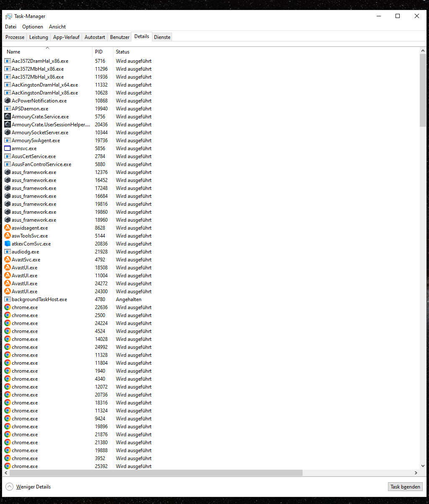Click PID value 4792 for AvastSvc.exe
Viewport: 429px width, 504px height.
pos(100,260)
